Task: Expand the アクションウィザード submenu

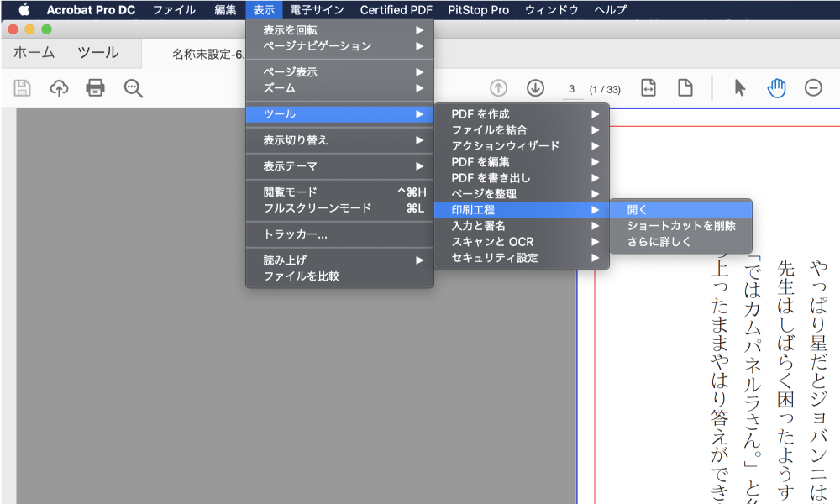Action: (x=522, y=146)
